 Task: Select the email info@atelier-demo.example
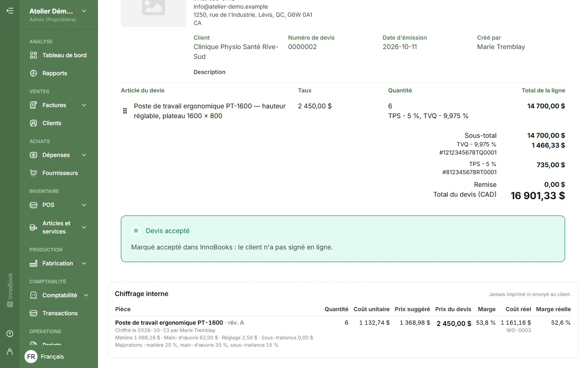coord(231,7)
